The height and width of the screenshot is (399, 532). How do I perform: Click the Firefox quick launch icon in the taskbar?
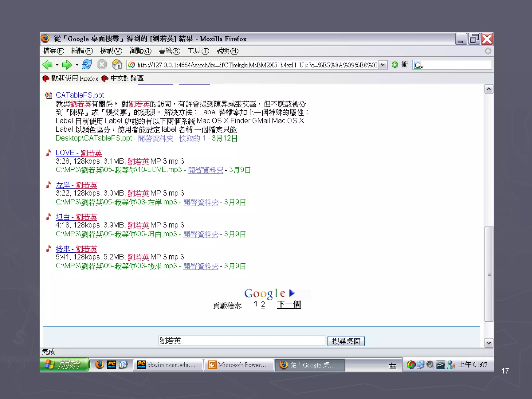(99, 365)
